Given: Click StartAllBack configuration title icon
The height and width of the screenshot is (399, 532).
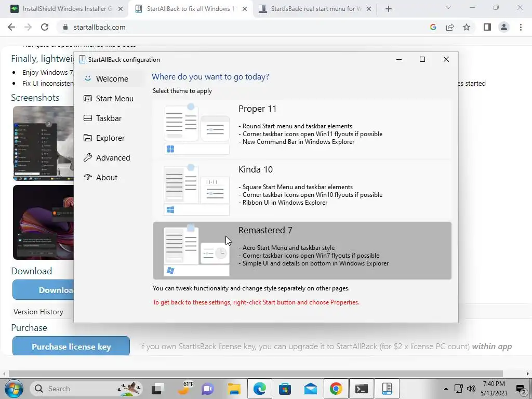Looking at the screenshot, I should pos(82,59).
